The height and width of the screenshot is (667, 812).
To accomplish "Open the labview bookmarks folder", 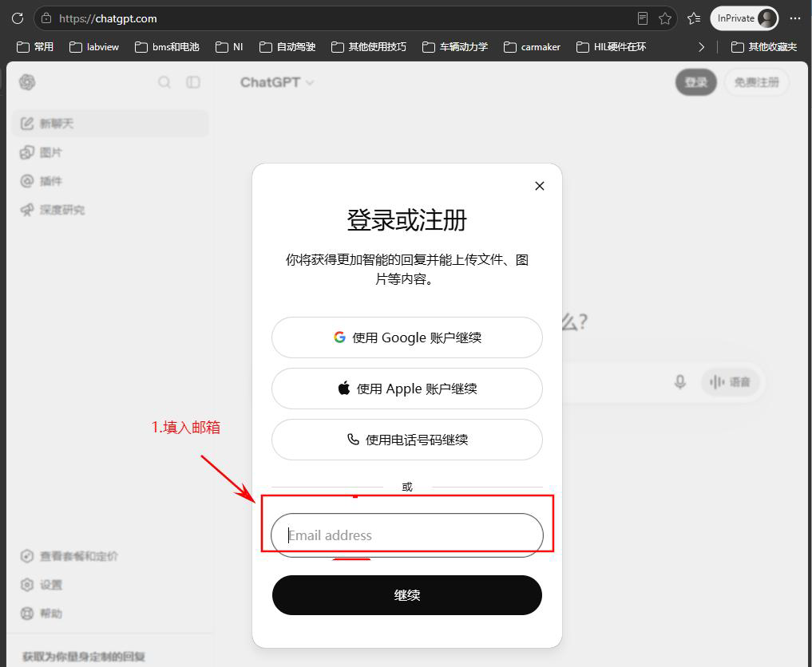I will click(94, 47).
